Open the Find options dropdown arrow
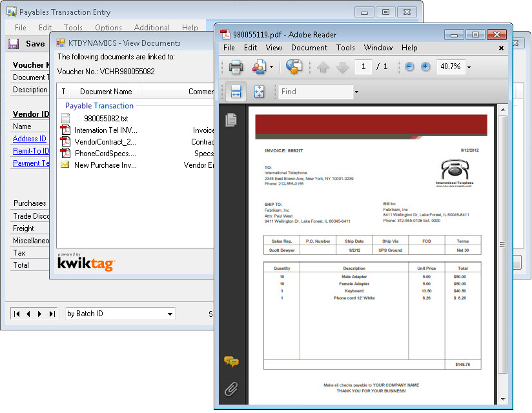This screenshot has width=532, height=413. [356, 92]
